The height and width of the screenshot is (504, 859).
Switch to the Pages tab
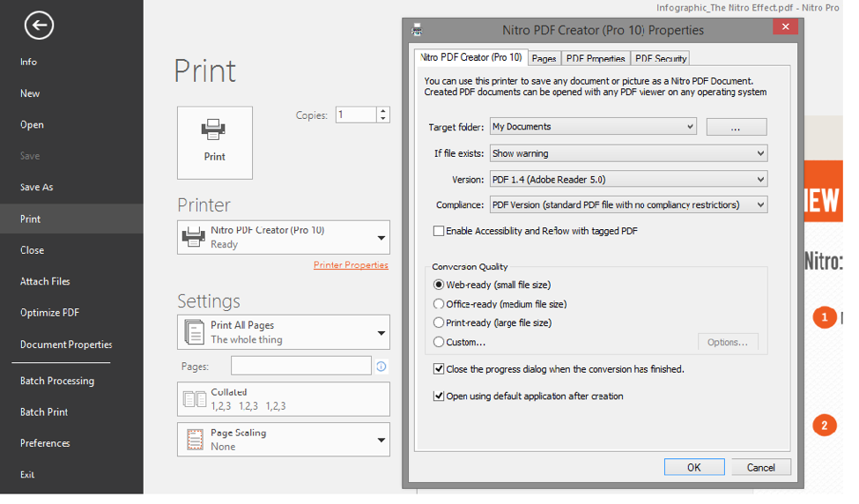pos(544,58)
